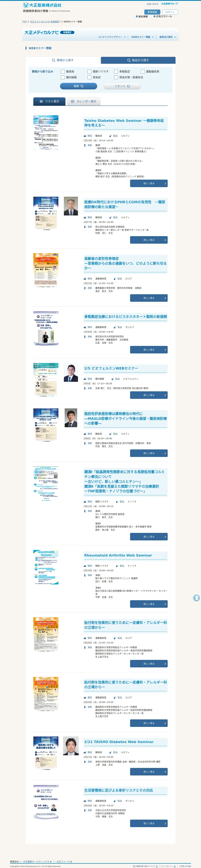Open the 大正製薬グループ link
This screenshot has height=868, width=201.
click(x=170, y=4)
